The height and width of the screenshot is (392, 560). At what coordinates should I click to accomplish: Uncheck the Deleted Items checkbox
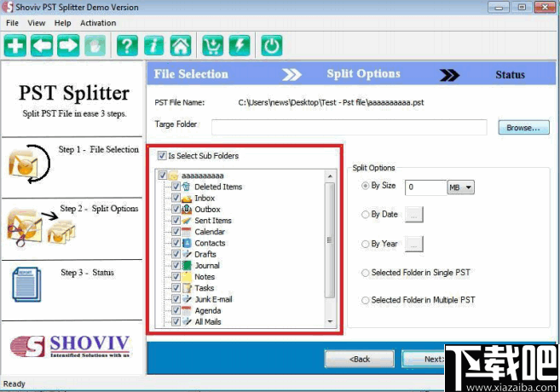tap(176, 187)
